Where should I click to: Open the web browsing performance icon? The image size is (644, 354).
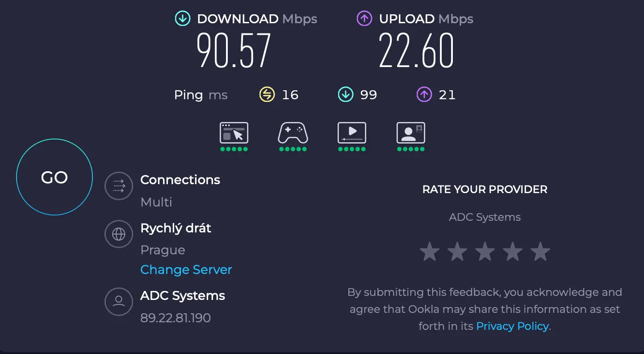click(234, 133)
